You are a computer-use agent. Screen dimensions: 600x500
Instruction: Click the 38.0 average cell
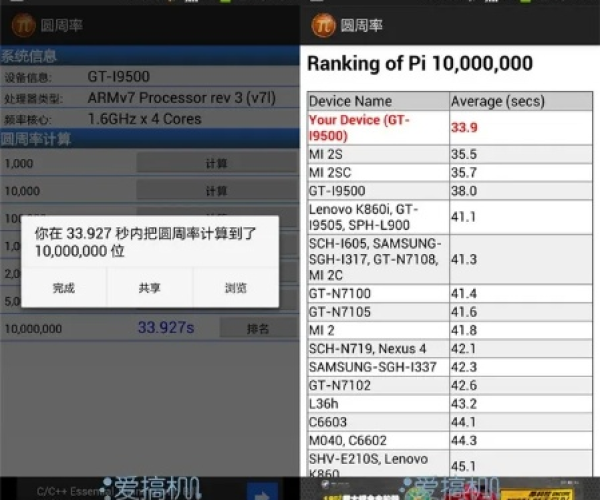point(521,191)
